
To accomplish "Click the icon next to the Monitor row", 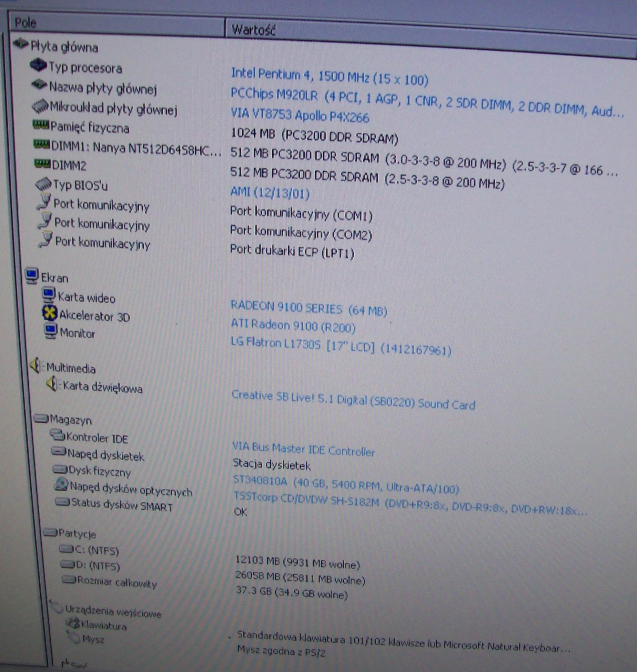I will point(51,331).
